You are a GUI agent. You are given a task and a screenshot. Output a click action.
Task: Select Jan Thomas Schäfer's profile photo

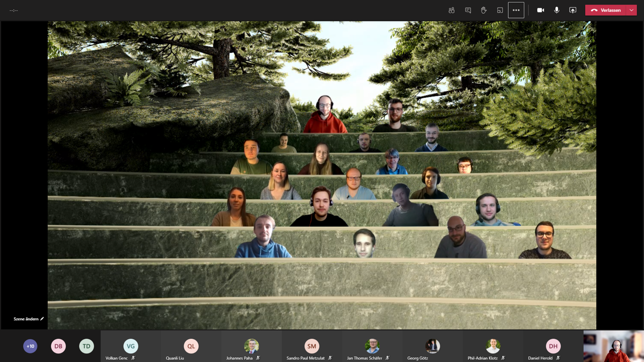[372, 346]
